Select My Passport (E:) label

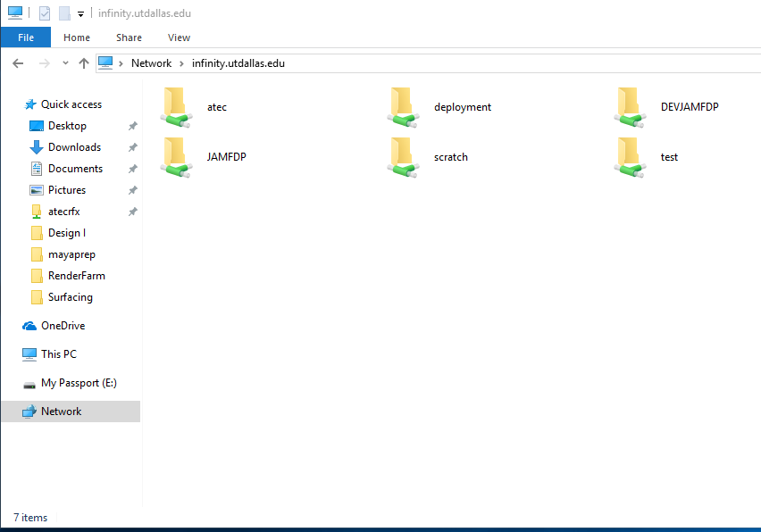(x=79, y=383)
